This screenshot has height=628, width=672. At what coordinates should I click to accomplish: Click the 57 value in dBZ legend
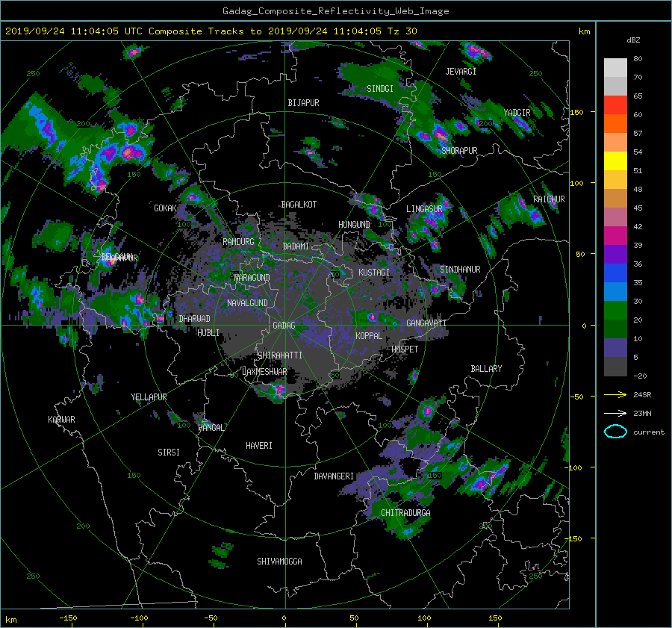coord(638,134)
